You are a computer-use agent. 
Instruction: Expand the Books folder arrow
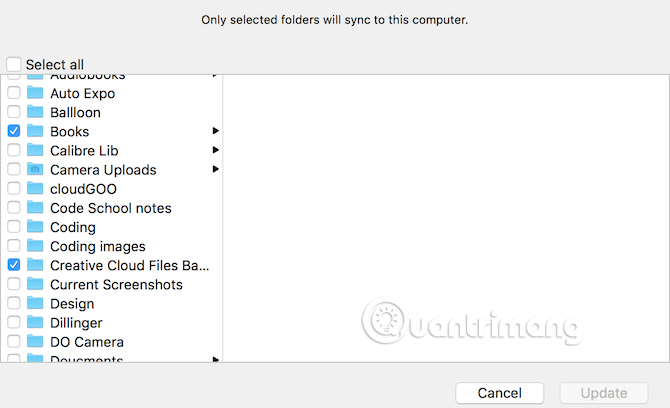(x=215, y=131)
